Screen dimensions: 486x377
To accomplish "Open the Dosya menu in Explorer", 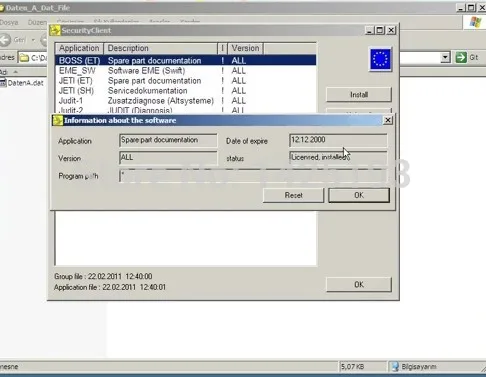I will coord(9,22).
